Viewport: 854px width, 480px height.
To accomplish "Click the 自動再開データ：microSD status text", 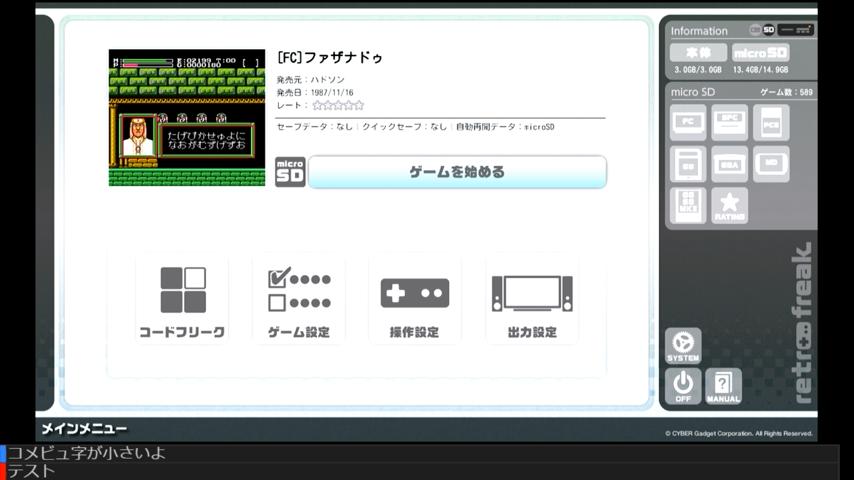I will click(x=505, y=126).
